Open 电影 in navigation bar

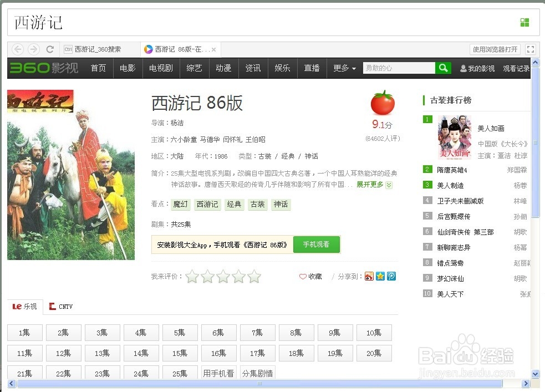point(128,68)
